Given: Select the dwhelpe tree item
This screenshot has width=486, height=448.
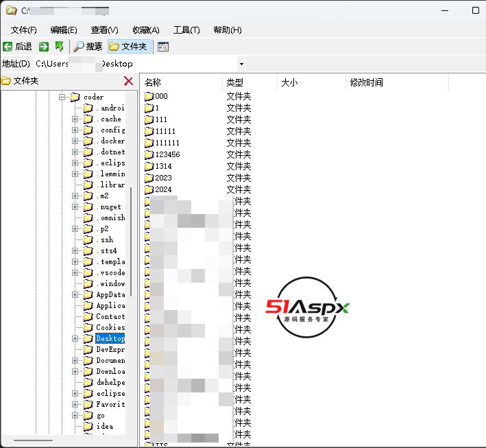Looking at the screenshot, I should tap(110, 383).
